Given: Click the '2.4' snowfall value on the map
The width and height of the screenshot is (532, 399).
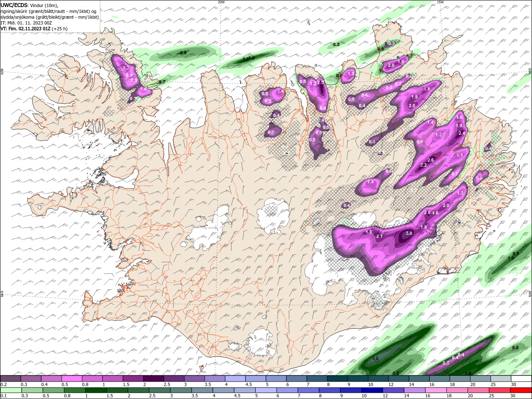Looking at the screenshot, I should point(461,133).
